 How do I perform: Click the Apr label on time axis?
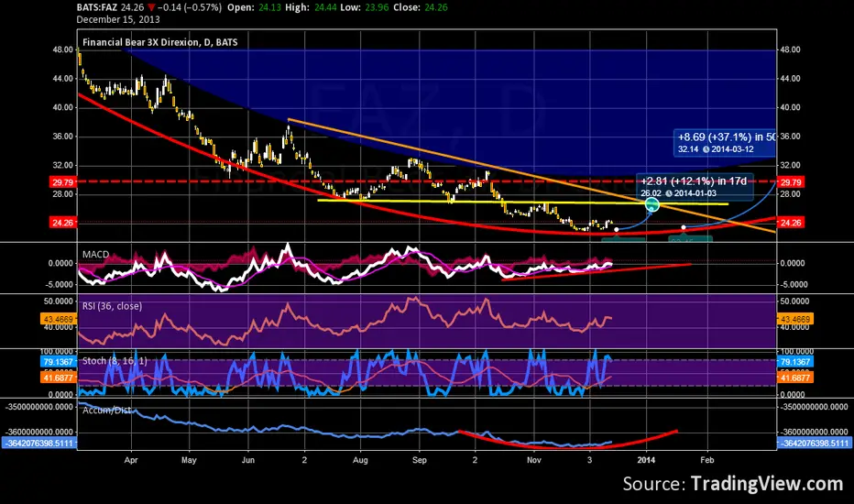pos(131,460)
